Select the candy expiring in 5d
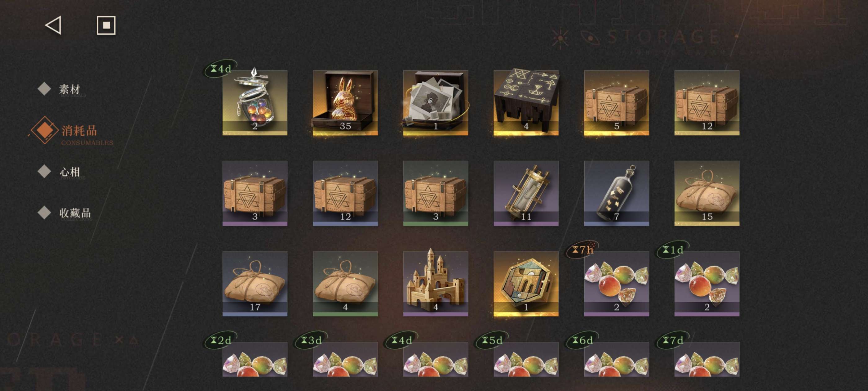Screen dimensions: 868x391 click(526, 359)
